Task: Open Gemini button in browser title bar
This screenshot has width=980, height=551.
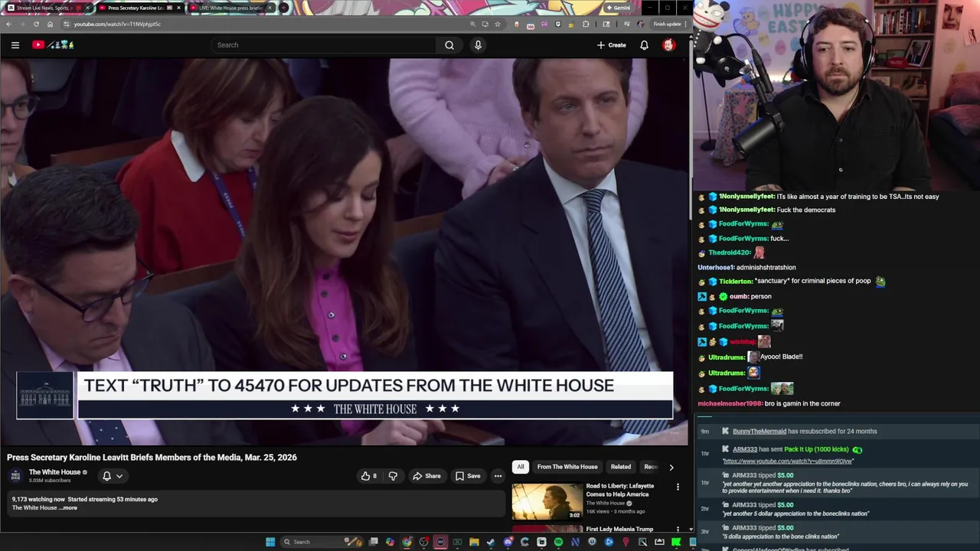Action: click(x=618, y=8)
